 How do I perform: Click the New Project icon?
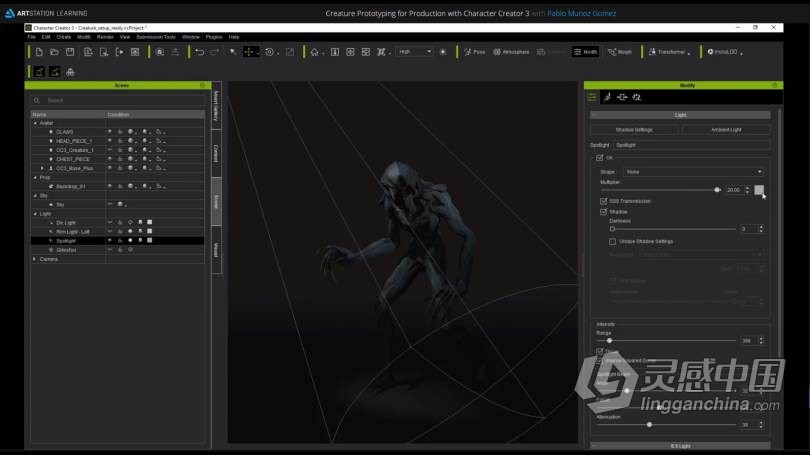click(39, 52)
